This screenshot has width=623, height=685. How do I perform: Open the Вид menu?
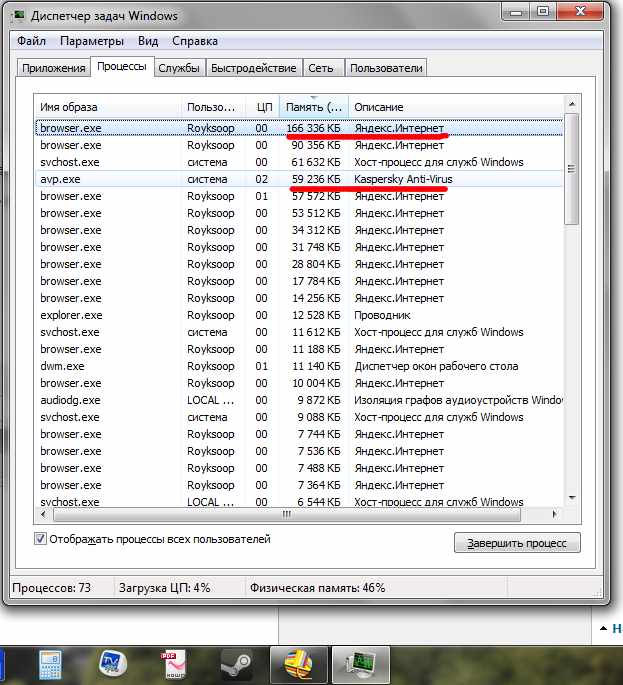[148, 41]
